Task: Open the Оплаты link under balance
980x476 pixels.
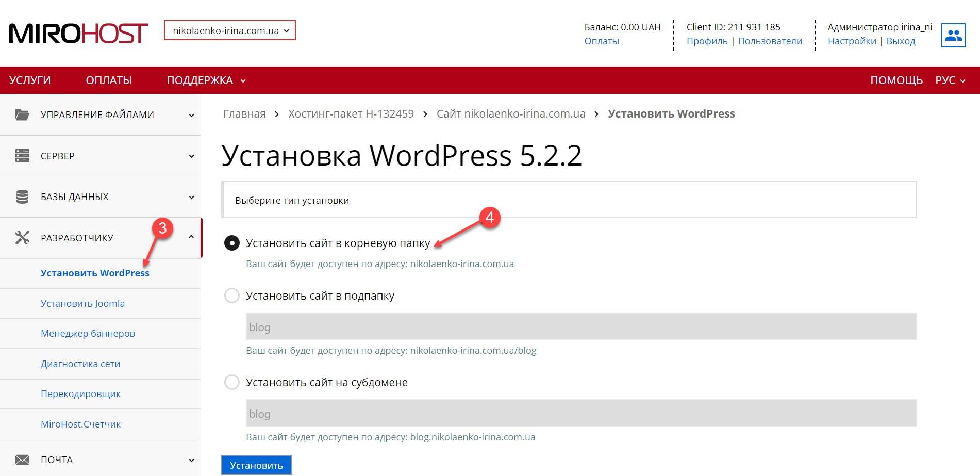Action: click(602, 41)
